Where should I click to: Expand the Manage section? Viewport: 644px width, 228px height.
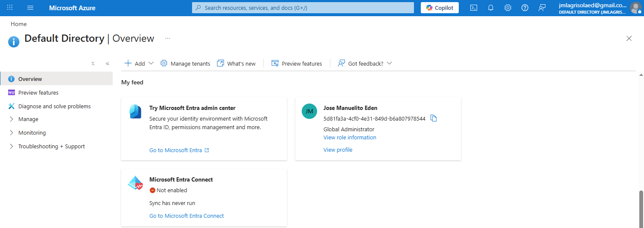point(28,119)
